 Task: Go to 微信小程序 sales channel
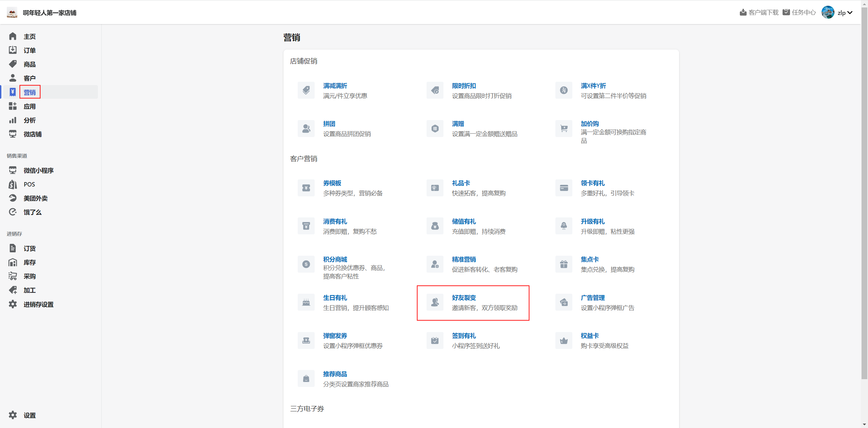point(38,170)
